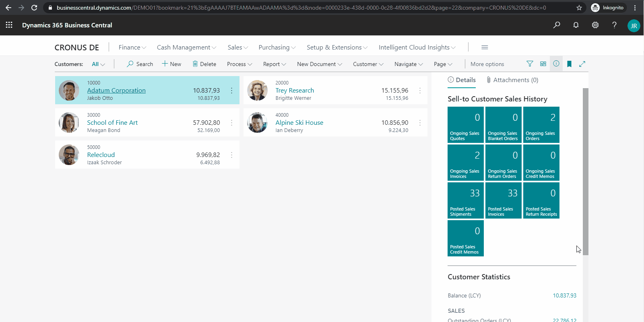Click the Search action in the toolbar
Screen dimensions: 644x322
[140, 64]
